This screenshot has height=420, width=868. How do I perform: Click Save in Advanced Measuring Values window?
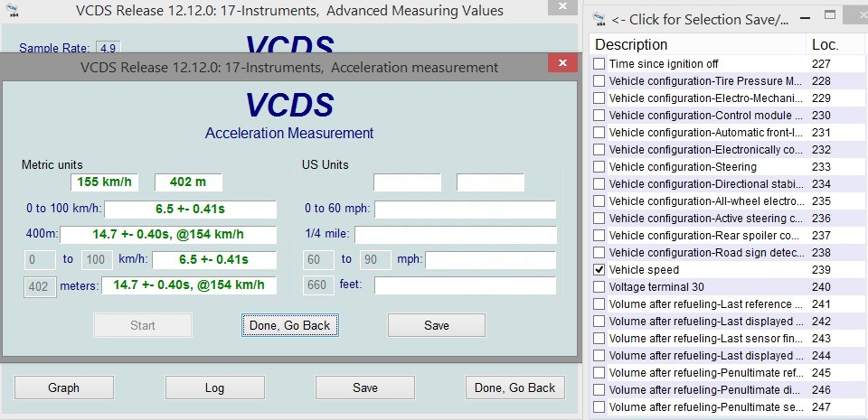[x=364, y=387]
